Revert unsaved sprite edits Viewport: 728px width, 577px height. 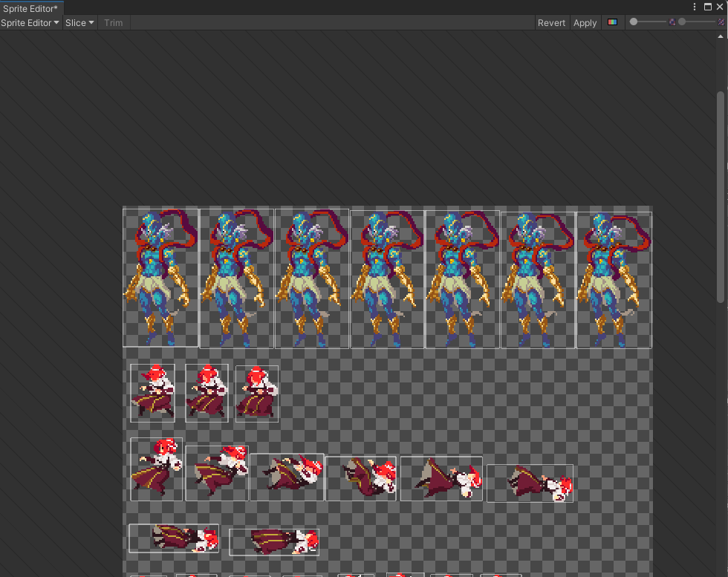click(x=551, y=22)
